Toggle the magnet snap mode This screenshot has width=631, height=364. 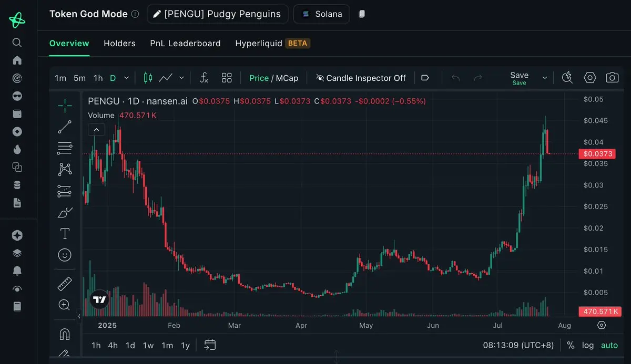pyautogui.click(x=65, y=334)
